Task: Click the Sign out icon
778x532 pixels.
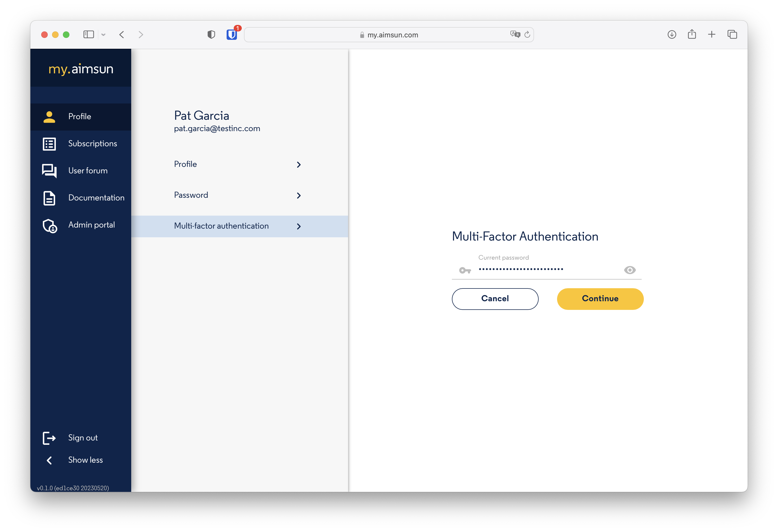Action: pyautogui.click(x=49, y=437)
